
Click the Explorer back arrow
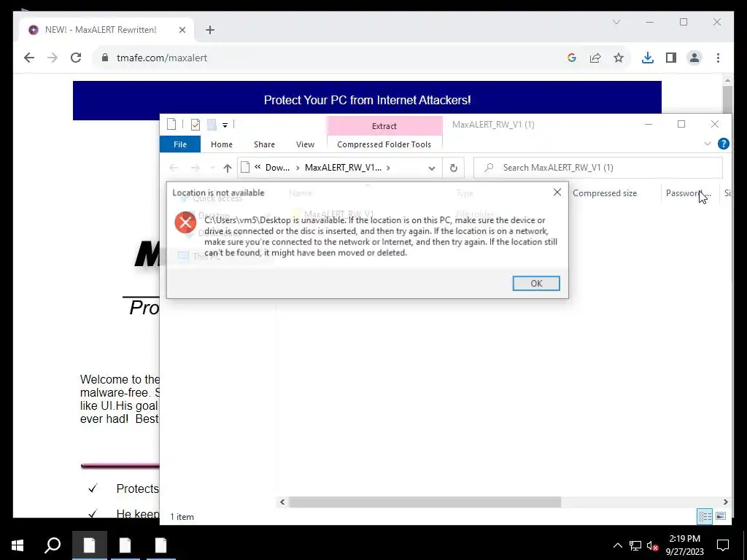tap(174, 168)
